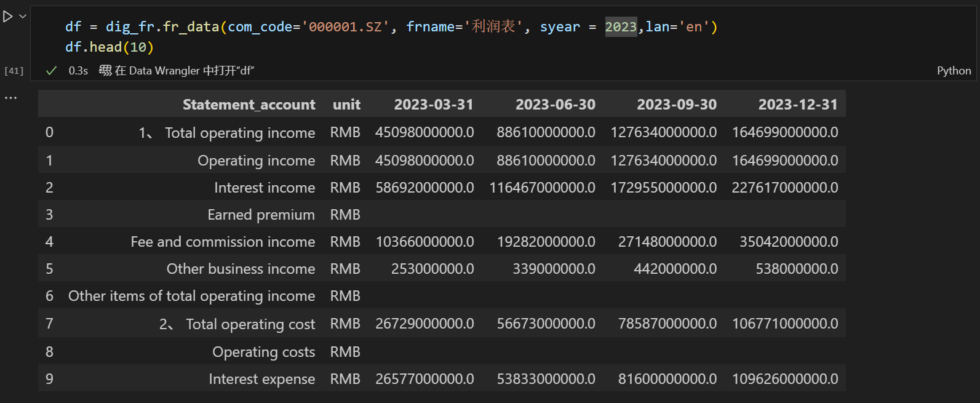This screenshot has height=403, width=980.
Task: Click the Data Wrangler table icon
Action: pos(105,71)
